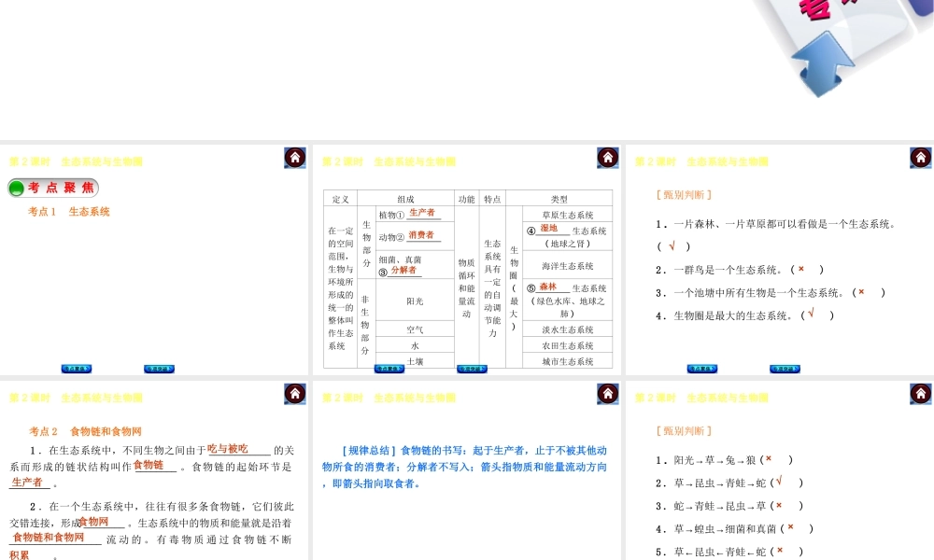The width and height of the screenshot is (934, 560).
Task: Click the 淡水生态系统 table cell
Action: pyautogui.click(x=567, y=329)
